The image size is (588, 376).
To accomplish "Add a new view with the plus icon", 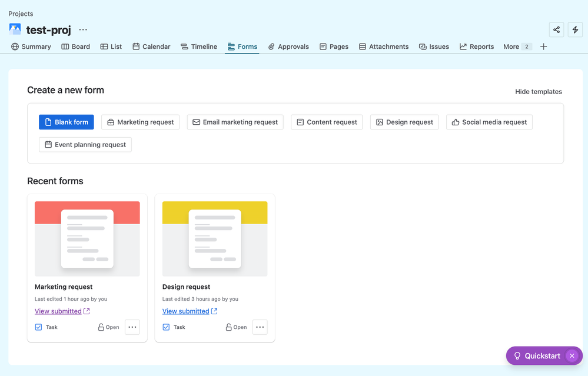I will point(543,46).
